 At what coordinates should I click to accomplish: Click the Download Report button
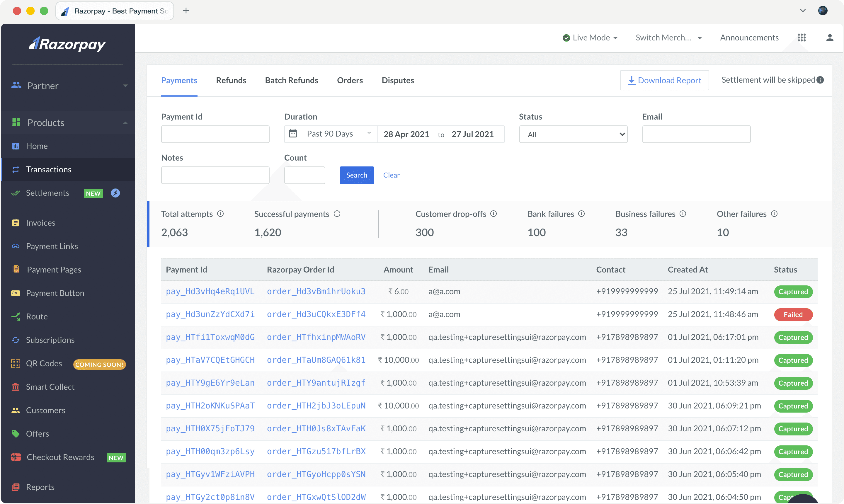664,81
